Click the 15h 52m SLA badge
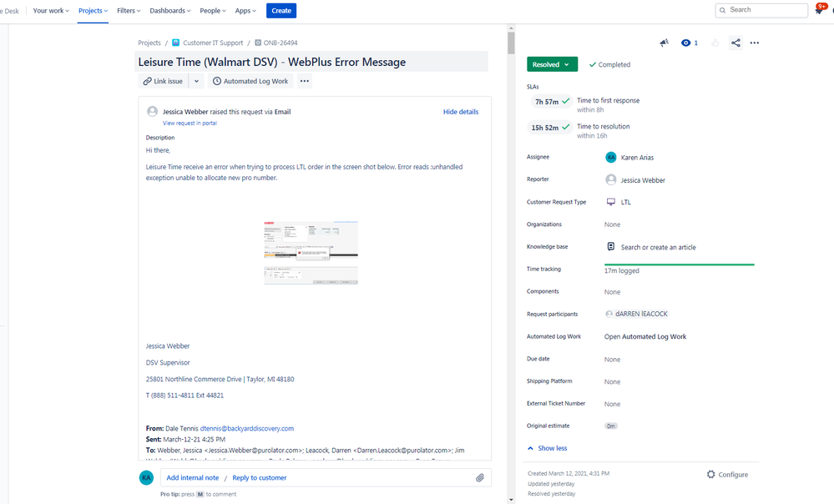The width and height of the screenshot is (834, 504). pos(551,127)
